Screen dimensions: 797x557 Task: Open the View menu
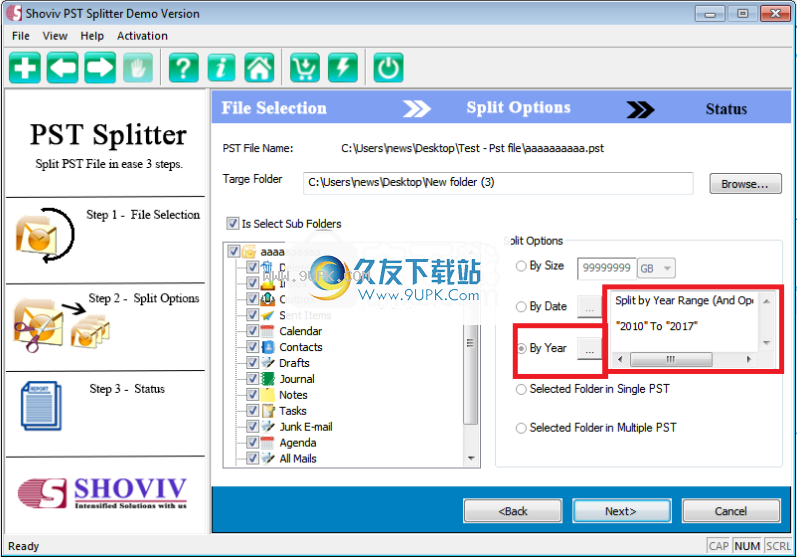tap(55, 36)
